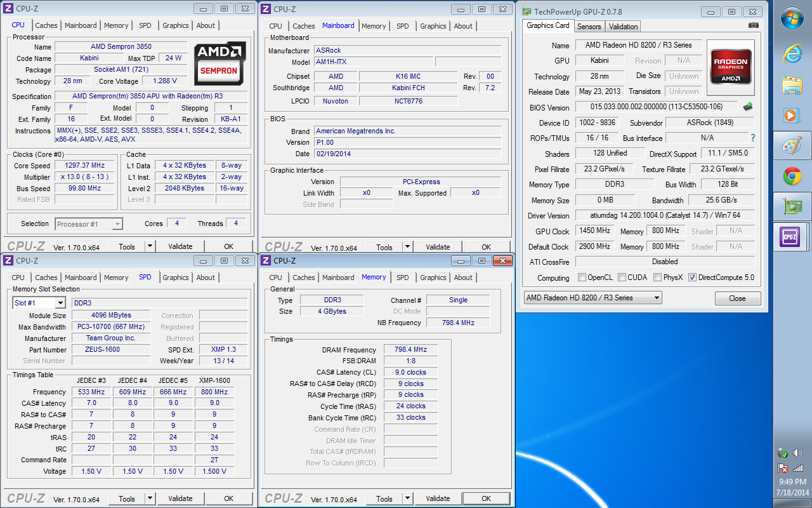Launch Internet Explorer from the taskbar

pyautogui.click(x=792, y=53)
